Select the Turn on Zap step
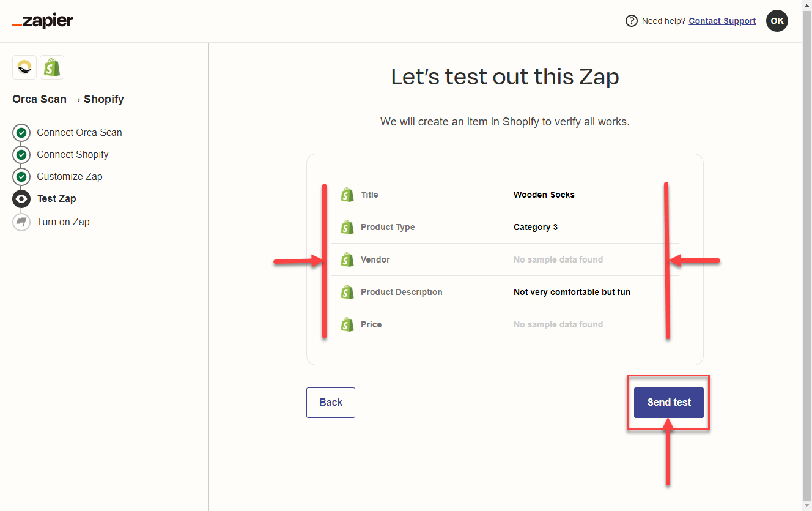Viewport: 812px width, 511px height. (63, 222)
